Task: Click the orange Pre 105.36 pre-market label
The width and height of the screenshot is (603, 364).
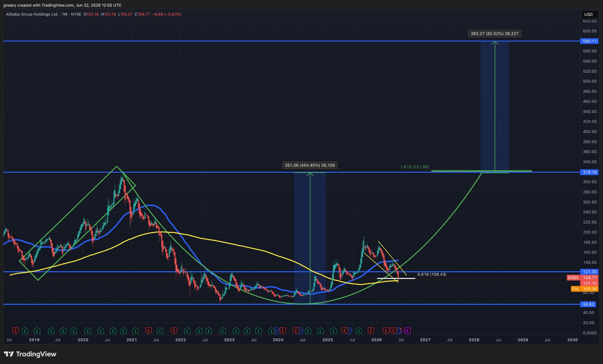Action: [584, 289]
